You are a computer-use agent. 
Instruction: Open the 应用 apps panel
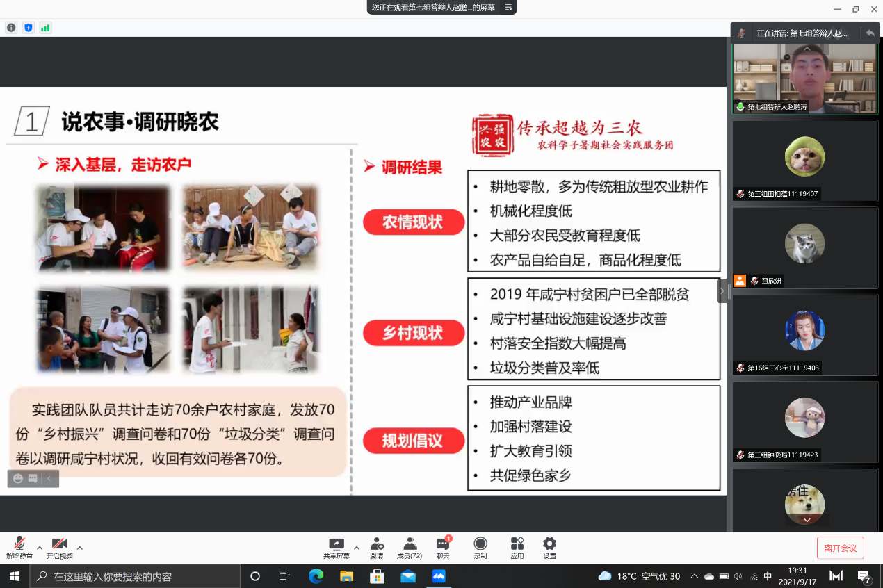[517, 548]
